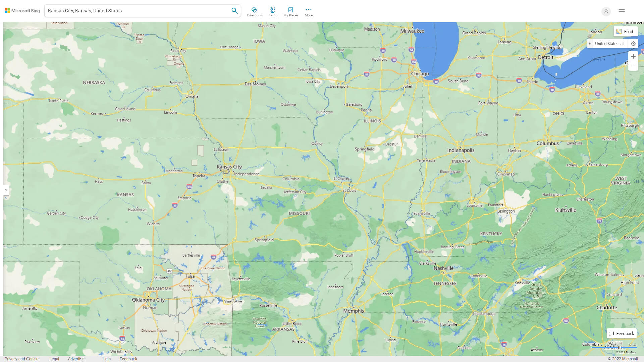Image resolution: width=644 pixels, height=362 pixels.
Task: Click inside the search input field
Action: click(x=134, y=10)
